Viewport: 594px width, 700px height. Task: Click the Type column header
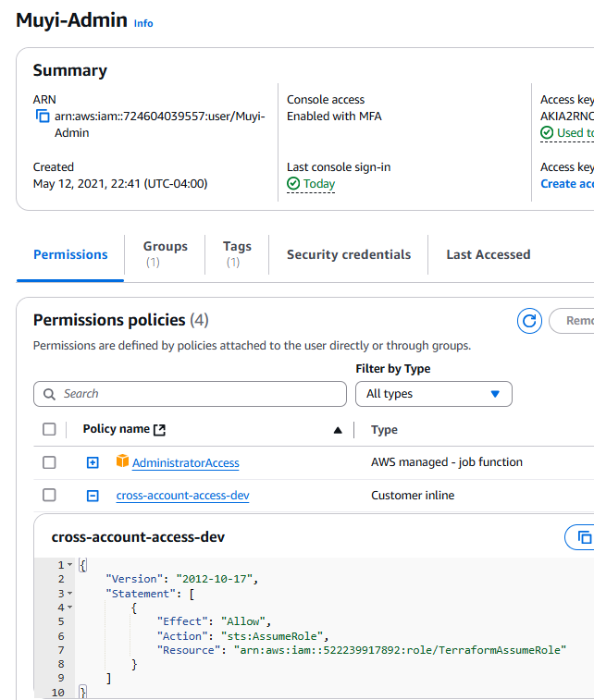[384, 430]
